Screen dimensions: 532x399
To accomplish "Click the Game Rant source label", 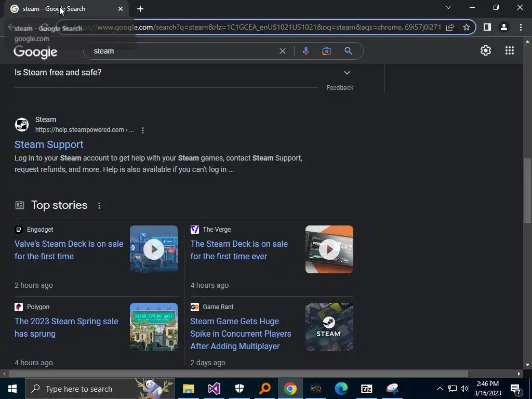I will coord(218,307).
